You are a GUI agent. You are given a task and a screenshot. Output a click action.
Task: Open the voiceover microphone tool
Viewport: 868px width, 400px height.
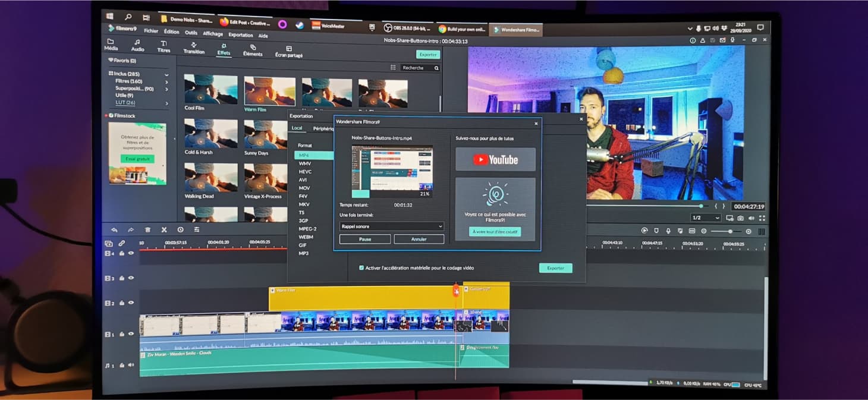668,231
